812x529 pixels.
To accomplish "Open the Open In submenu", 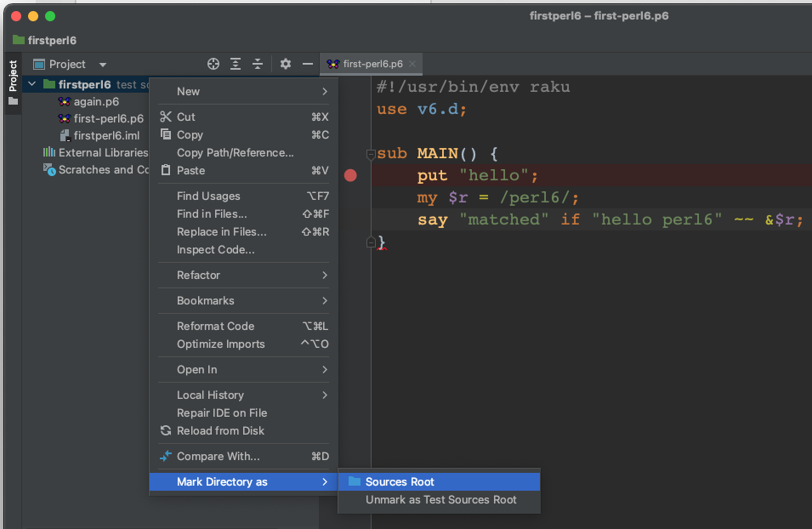I will coord(243,369).
